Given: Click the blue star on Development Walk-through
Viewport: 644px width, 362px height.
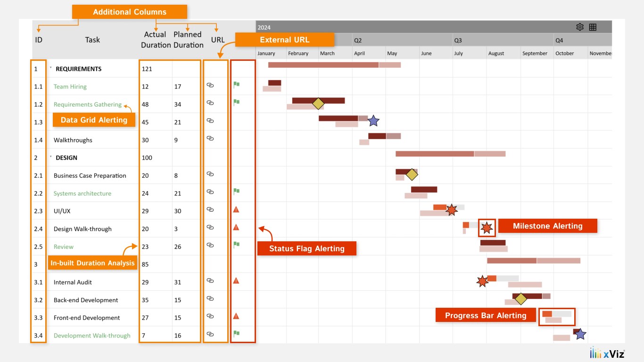Looking at the screenshot, I should point(580,334).
